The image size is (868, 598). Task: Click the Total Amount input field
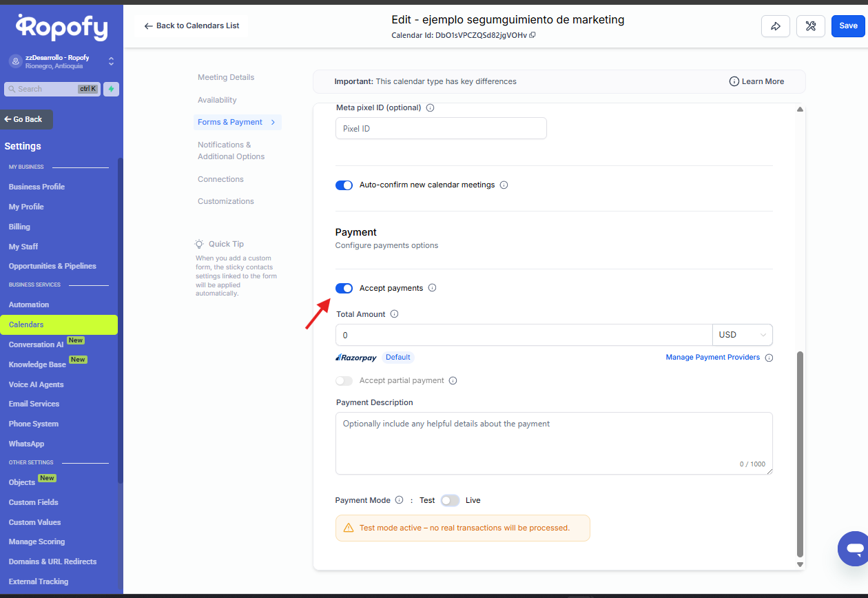pos(524,335)
